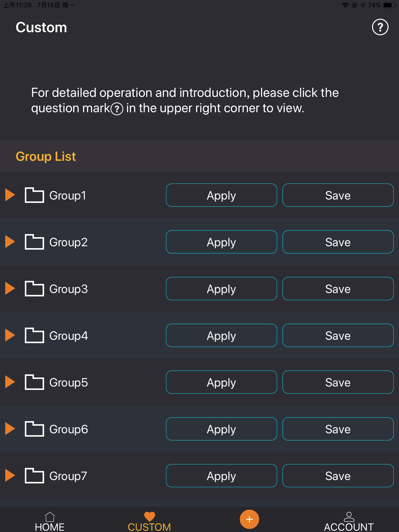Expand Group4 with the orange triangle

[10, 335]
